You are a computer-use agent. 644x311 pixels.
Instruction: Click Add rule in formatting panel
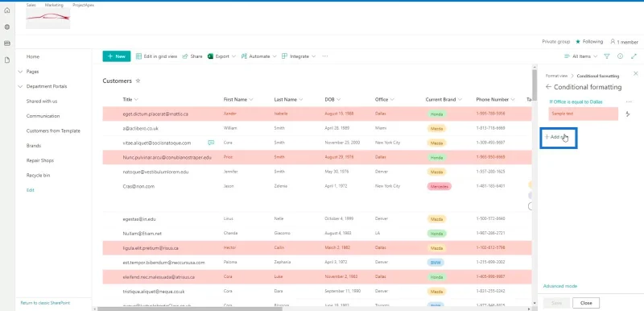[x=556, y=137]
